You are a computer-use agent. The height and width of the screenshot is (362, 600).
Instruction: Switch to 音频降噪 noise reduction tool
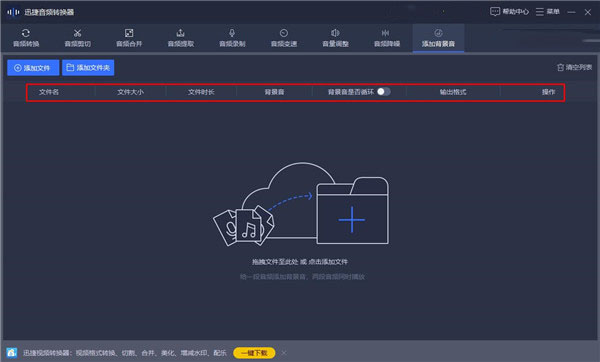386,38
